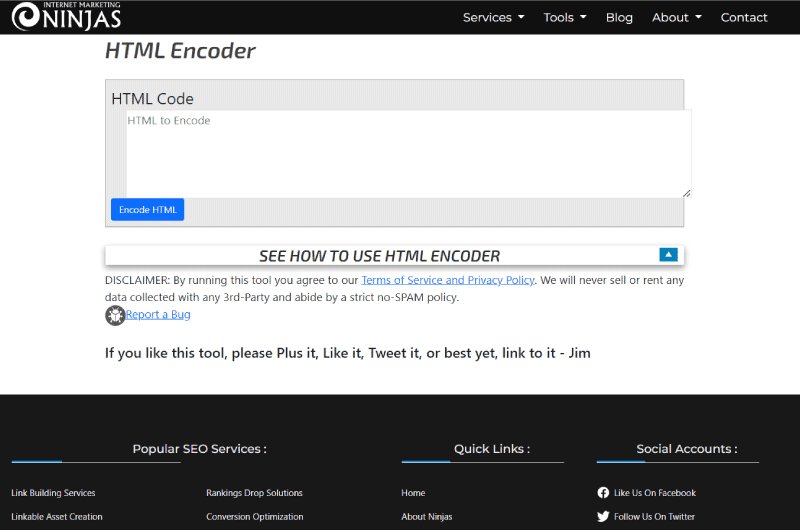Open Linkable Asset Creation footer link
Image resolution: width=800 pixels, height=530 pixels.
[57, 517]
